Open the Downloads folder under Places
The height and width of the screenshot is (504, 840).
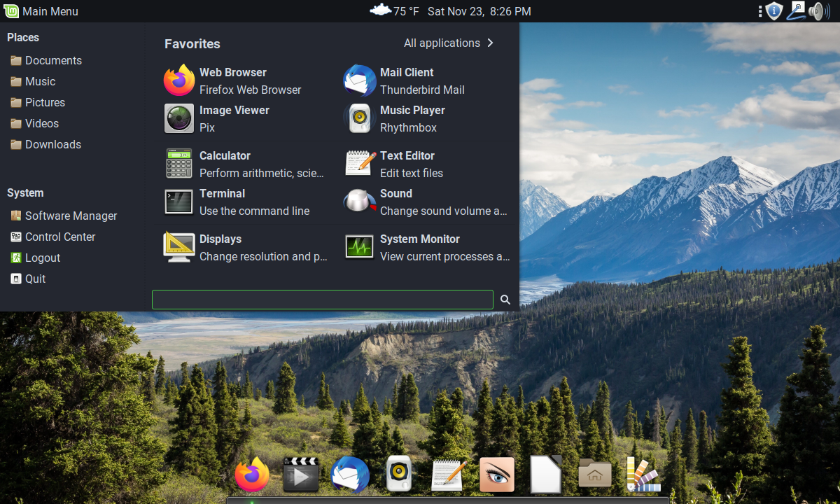(52, 144)
